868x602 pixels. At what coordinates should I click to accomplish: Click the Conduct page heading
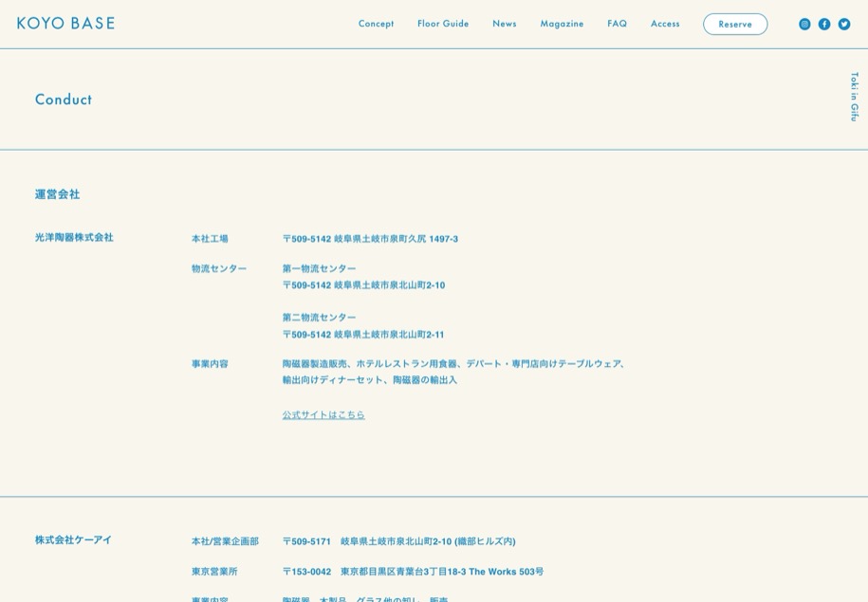click(64, 100)
